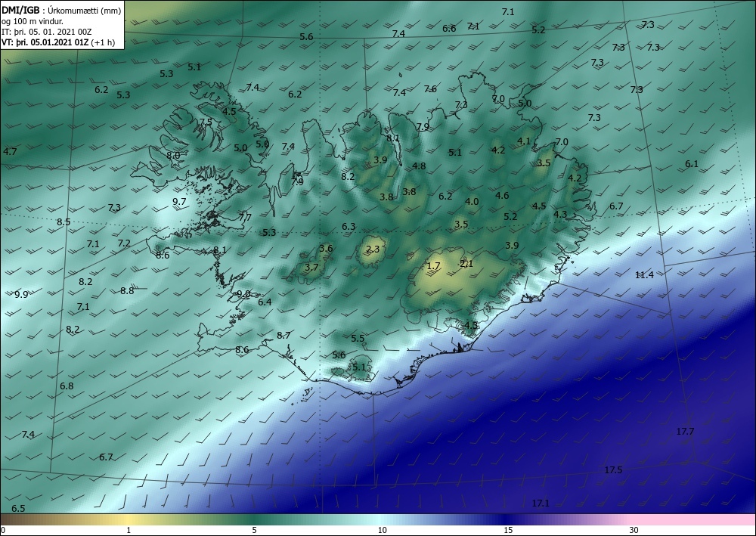Select the '6.4' map value
The height and width of the screenshot is (536, 756).
pyautogui.click(x=265, y=302)
